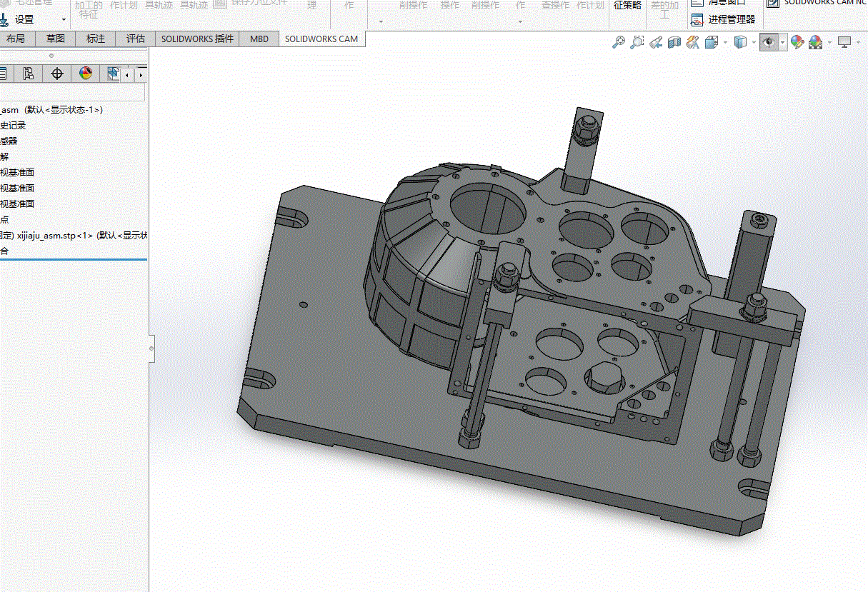This screenshot has height=592, width=868.
Task: Toggle the Section View tool
Action: pyautogui.click(x=674, y=43)
